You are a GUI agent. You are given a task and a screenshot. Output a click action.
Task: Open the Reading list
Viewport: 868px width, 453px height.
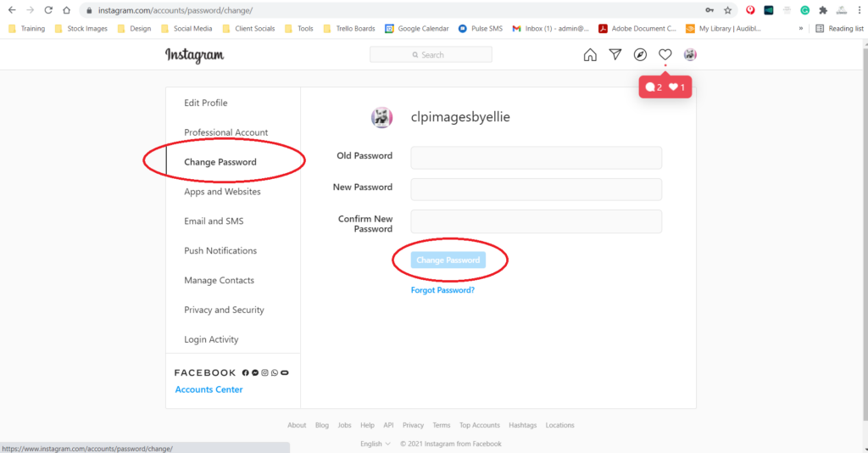click(x=839, y=28)
